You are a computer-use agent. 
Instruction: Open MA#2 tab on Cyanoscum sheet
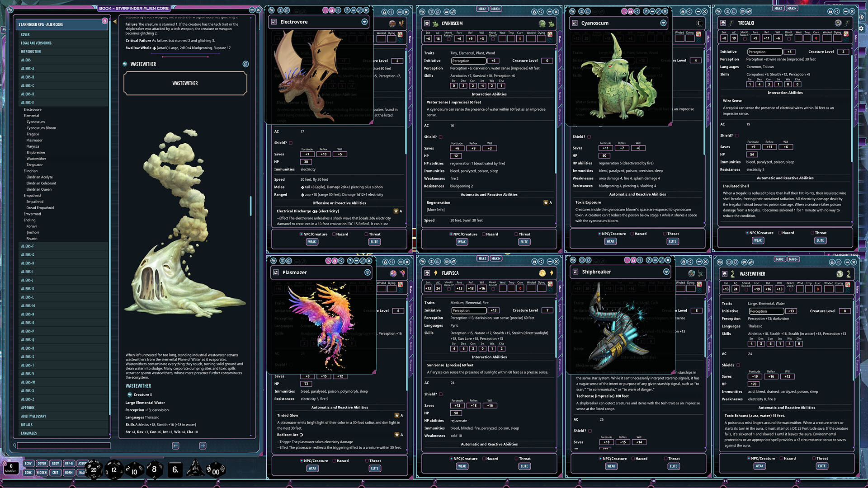pyautogui.click(x=482, y=9)
